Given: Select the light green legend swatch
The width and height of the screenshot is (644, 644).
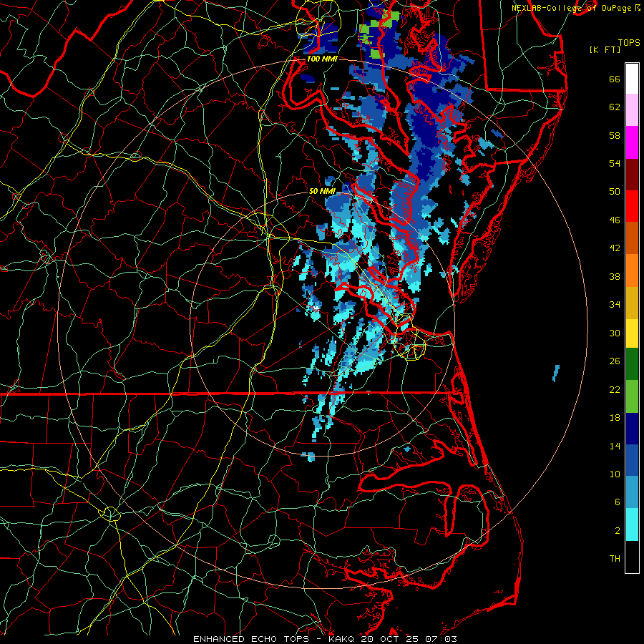Looking at the screenshot, I should pos(632,396).
